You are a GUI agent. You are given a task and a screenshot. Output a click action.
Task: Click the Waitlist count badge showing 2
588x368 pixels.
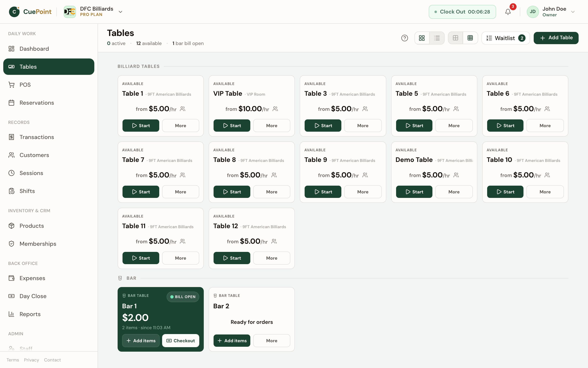point(522,38)
